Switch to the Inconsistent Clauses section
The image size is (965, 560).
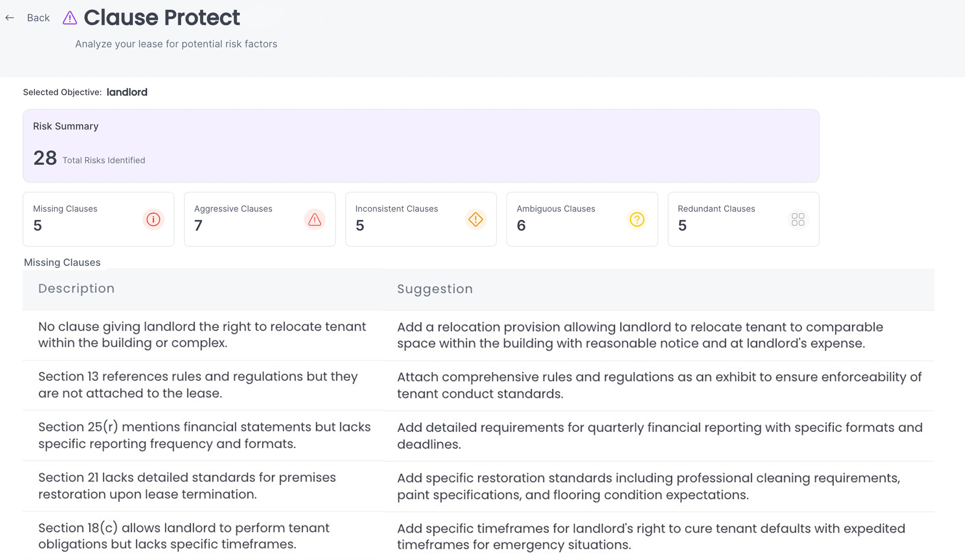(420, 219)
